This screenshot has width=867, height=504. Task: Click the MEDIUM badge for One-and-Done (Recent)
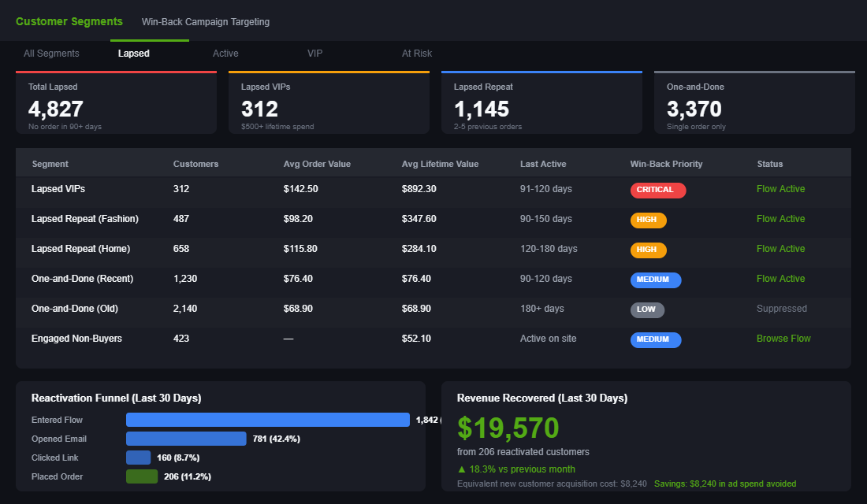[656, 280]
